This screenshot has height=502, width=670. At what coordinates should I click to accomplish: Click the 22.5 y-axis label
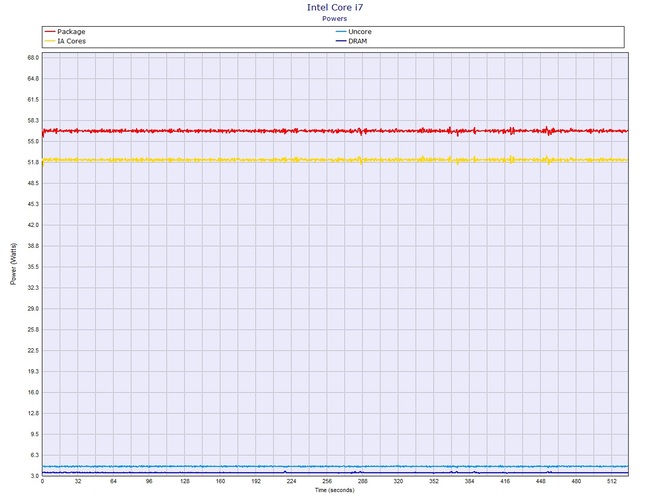point(33,351)
